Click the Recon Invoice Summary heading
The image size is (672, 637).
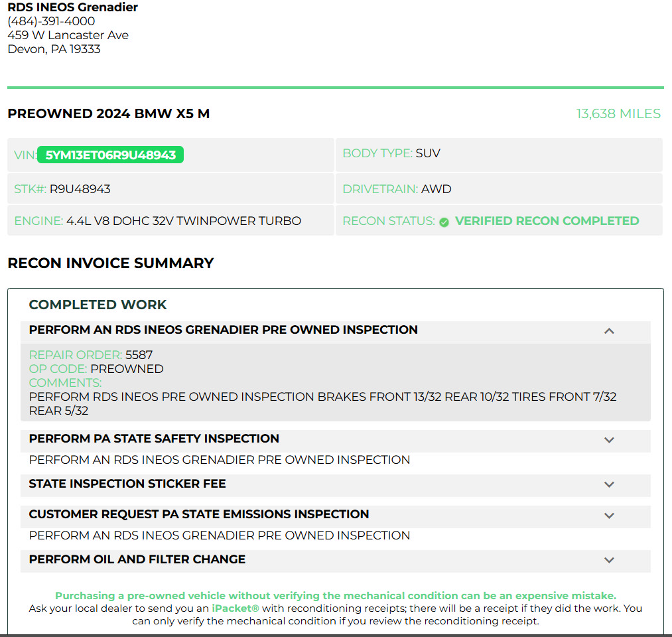(x=111, y=263)
